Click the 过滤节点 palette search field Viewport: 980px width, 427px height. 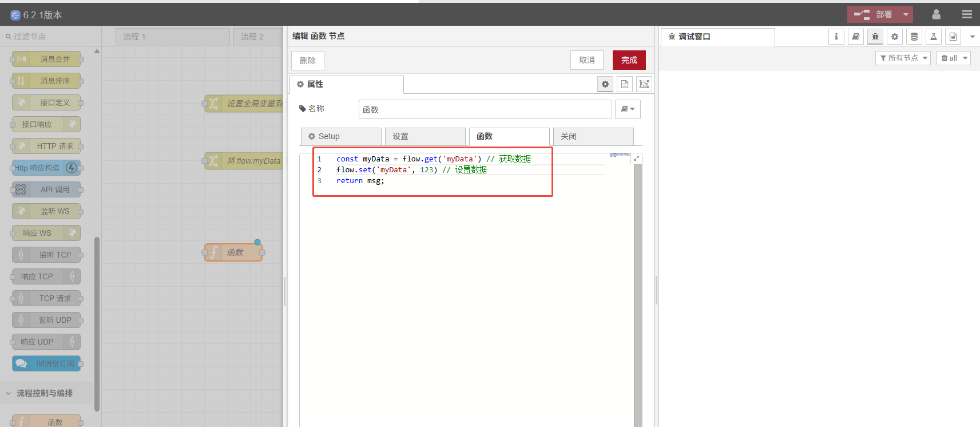coord(50,37)
